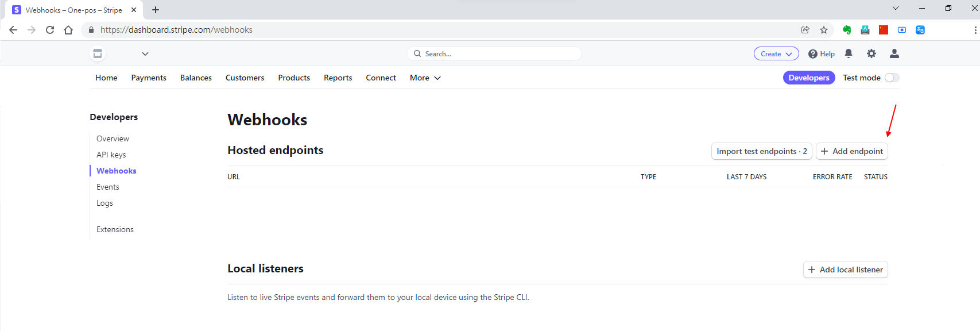Click the site lock icon
This screenshot has width=980, height=331.
click(91, 30)
